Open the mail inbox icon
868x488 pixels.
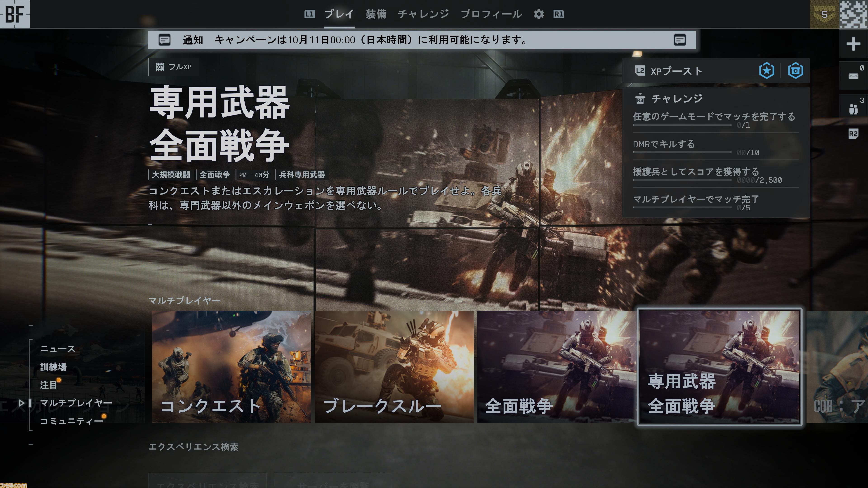point(853,76)
